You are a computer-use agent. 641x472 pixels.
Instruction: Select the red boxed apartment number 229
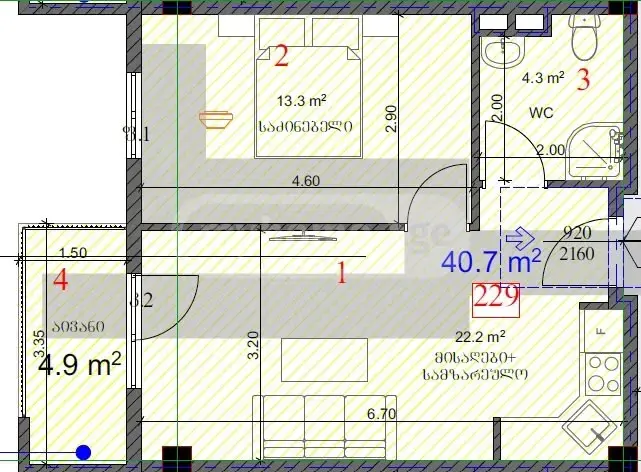496,300
